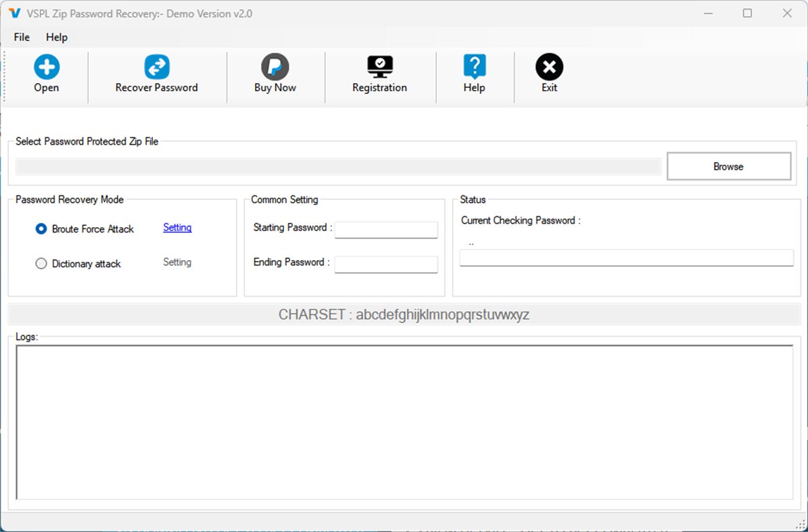Open the File menu
This screenshot has height=532, width=808.
(x=22, y=37)
